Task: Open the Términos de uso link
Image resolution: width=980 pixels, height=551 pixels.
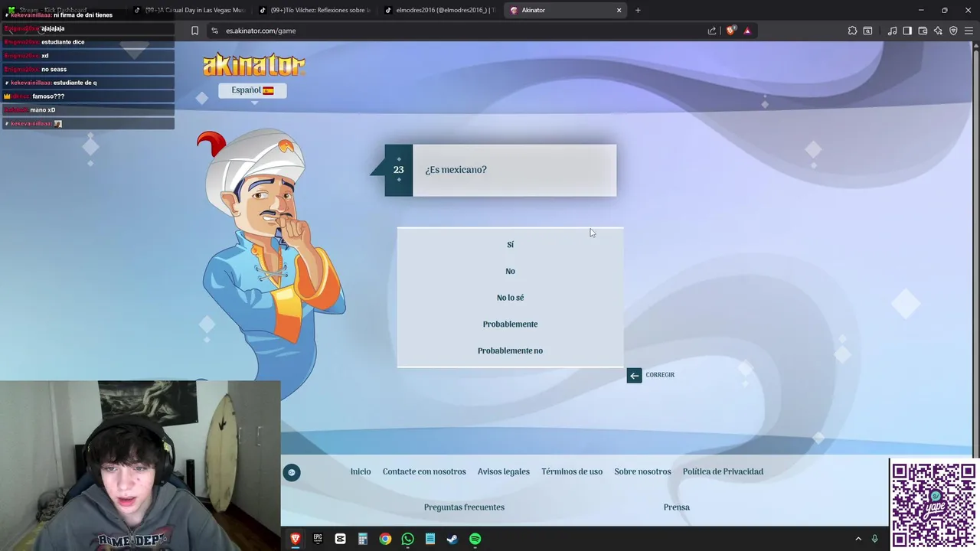Action: coord(572,471)
